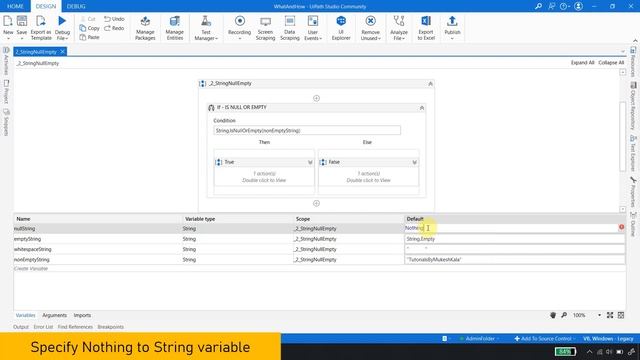Click the emptyString Default field
This screenshot has height=360, width=640.
(x=515, y=239)
